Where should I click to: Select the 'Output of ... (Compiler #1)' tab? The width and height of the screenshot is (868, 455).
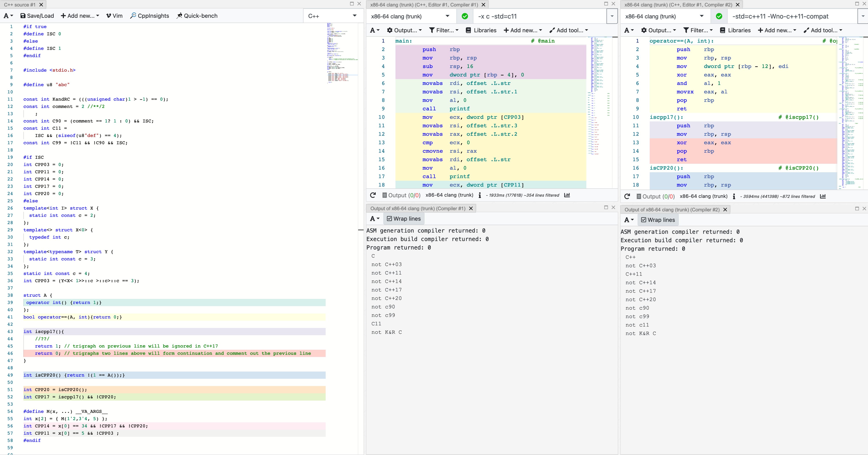pyautogui.click(x=418, y=208)
